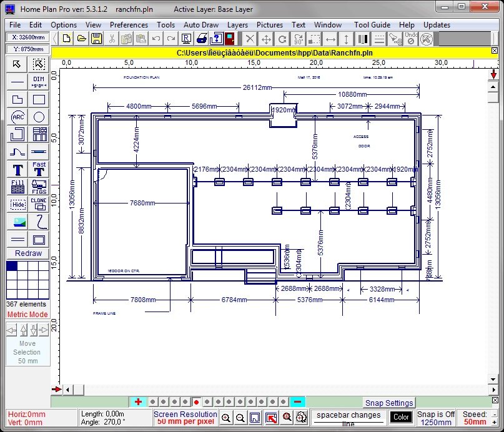Open the Tool Guide menu
The height and width of the screenshot is (432, 504).
coord(372,25)
